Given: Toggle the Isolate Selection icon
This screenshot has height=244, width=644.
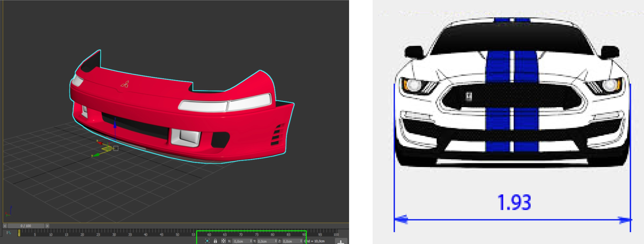Looking at the screenshot, I should (207, 241).
